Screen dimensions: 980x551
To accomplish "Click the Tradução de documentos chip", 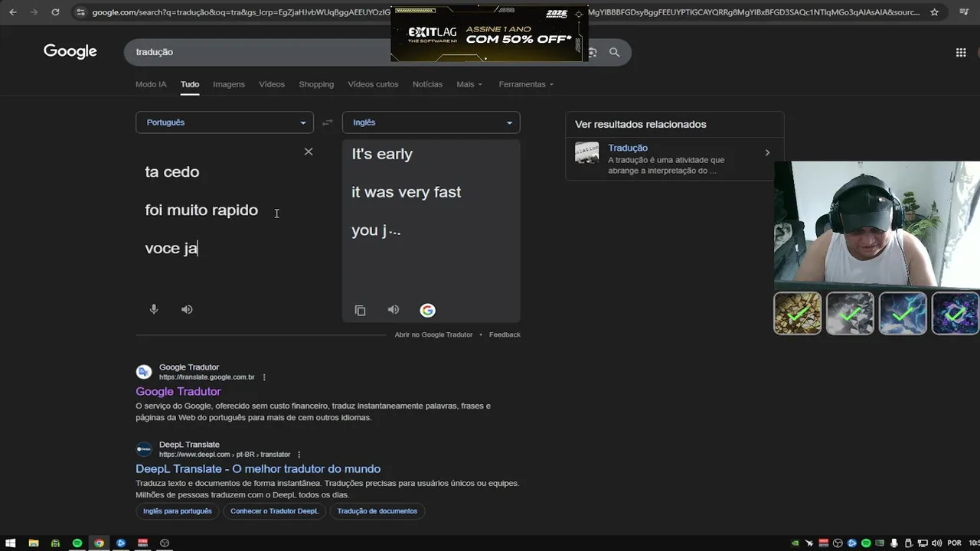I will click(x=377, y=511).
